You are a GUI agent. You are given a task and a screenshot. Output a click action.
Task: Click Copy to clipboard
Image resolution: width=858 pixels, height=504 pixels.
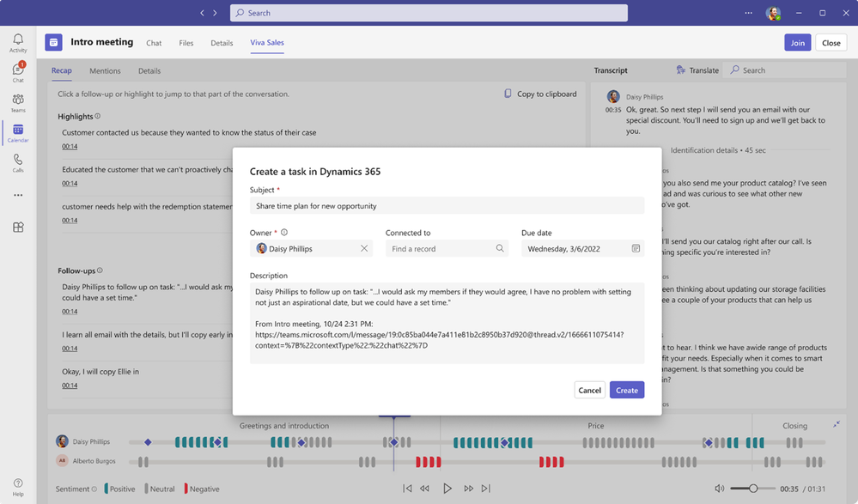pyautogui.click(x=540, y=94)
